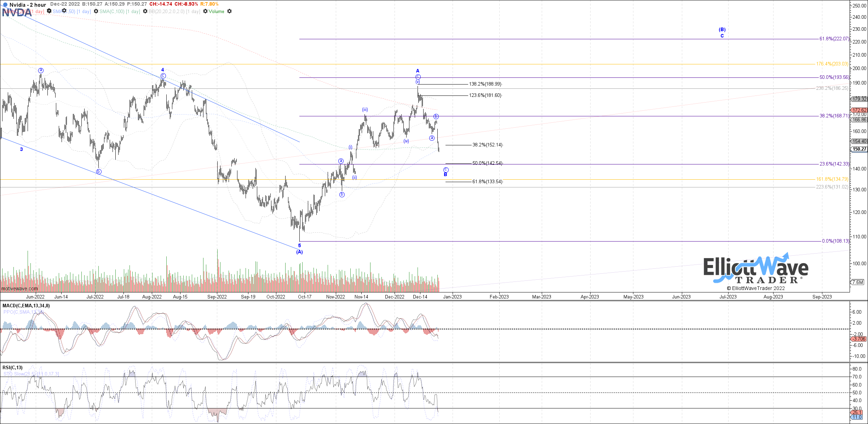Click the 11.0 stochastic value tag
The width and height of the screenshot is (868, 424).
[x=857, y=417]
